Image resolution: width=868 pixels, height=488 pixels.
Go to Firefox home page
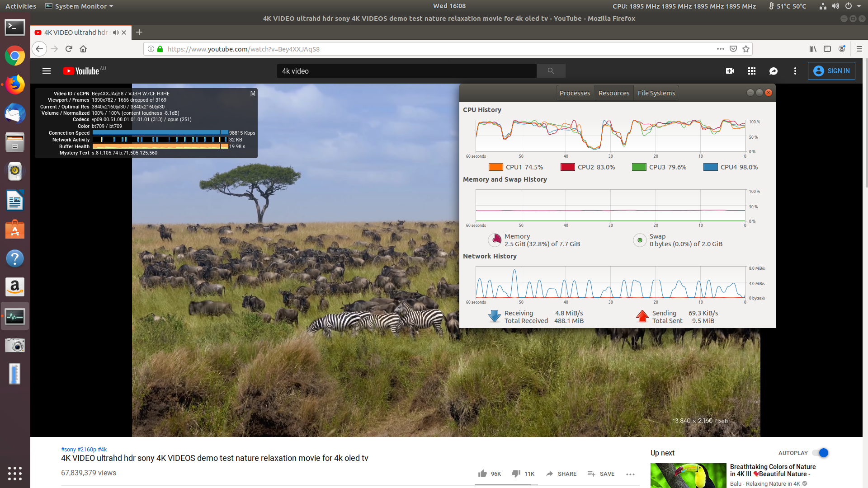click(x=83, y=49)
